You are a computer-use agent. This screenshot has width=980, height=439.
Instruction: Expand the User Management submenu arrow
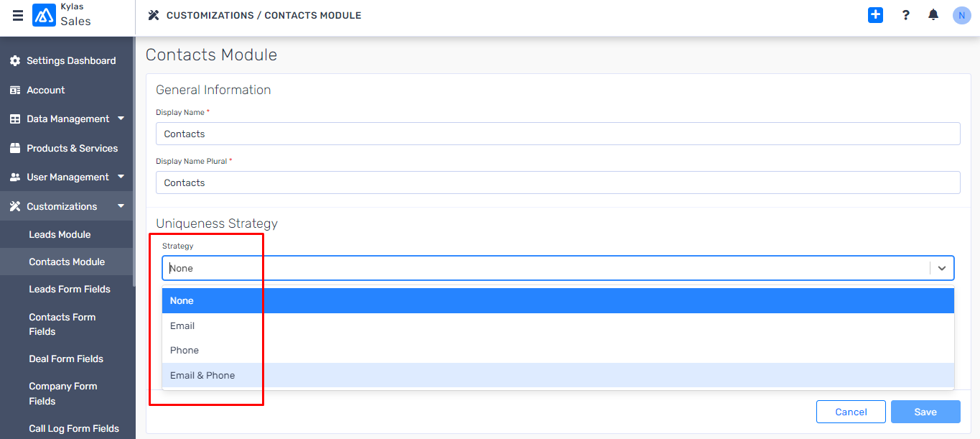point(121,177)
